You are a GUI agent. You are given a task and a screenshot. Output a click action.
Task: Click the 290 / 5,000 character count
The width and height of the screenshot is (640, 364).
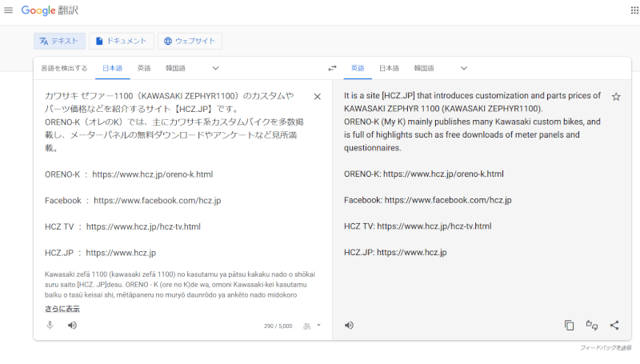point(278,326)
